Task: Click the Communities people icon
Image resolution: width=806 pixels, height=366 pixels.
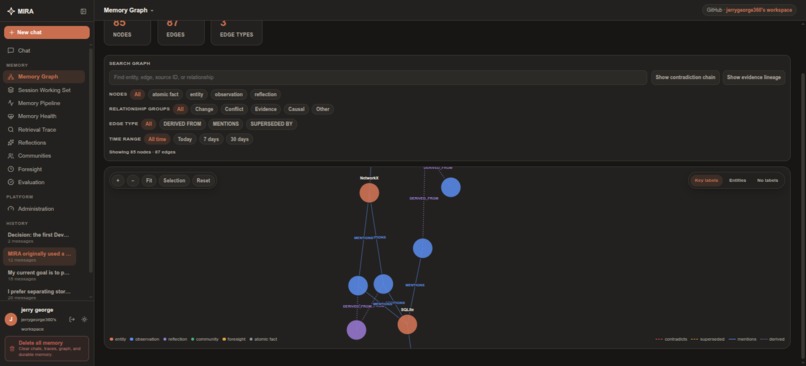Action: pyautogui.click(x=11, y=156)
